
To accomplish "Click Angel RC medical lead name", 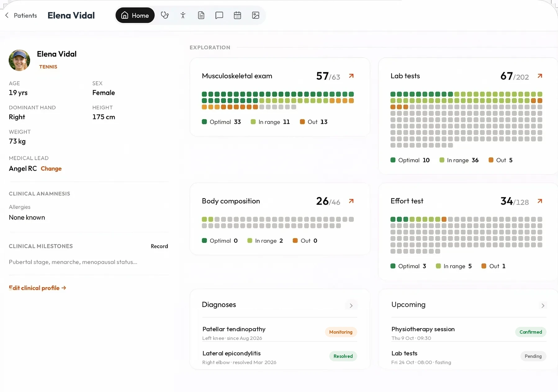I will (x=23, y=168).
